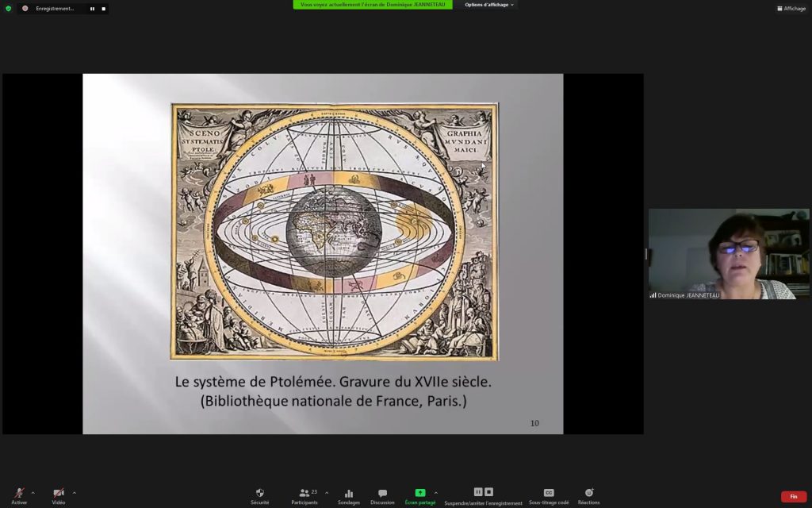This screenshot has height=508, width=812.
Task: Open the Sécurité shield menu
Action: pyautogui.click(x=260, y=496)
